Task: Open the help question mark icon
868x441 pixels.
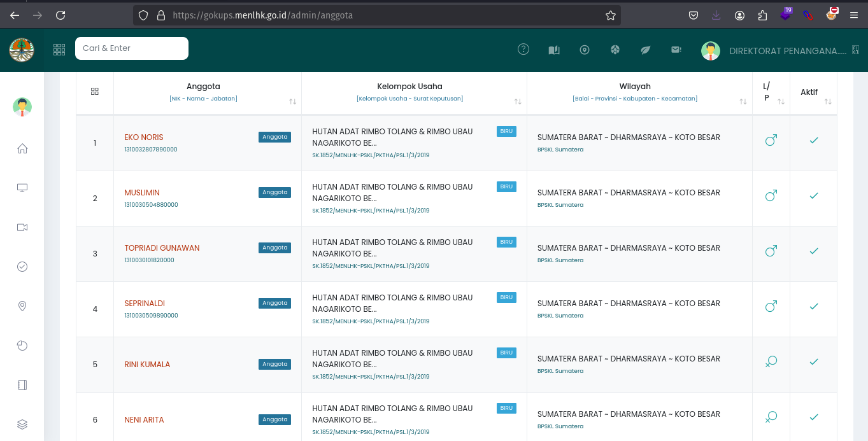Action: coord(523,49)
